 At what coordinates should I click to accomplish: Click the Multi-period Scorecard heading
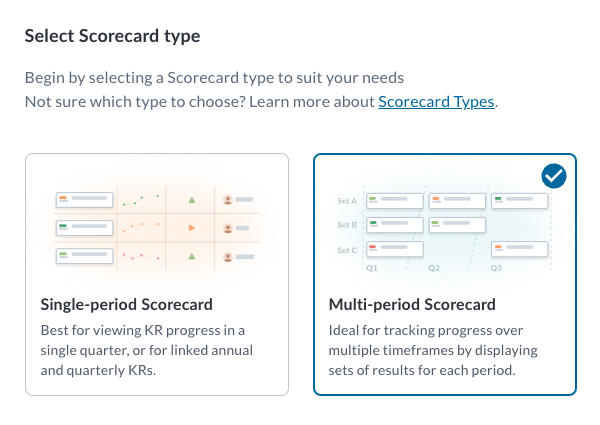click(412, 305)
